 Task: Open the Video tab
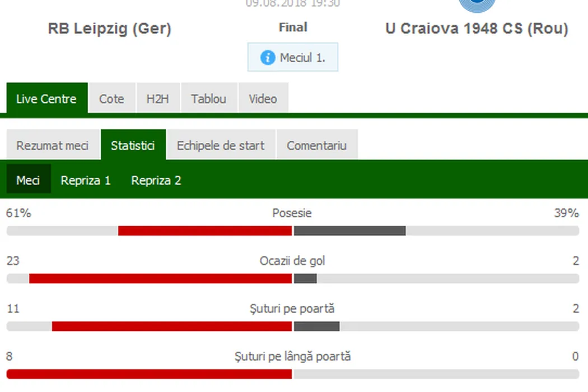point(263,99)
